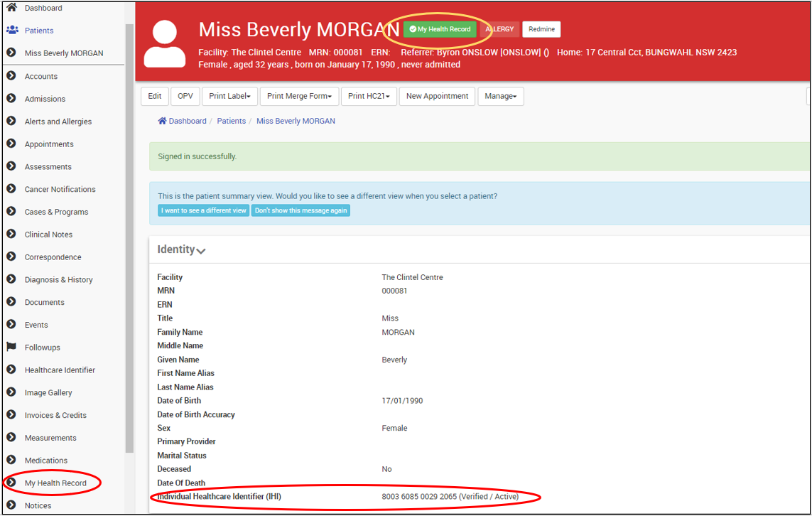Image resolution: width=812 pixels, height=516 pixels.
Task: Click arrow icon beside Healthcare Identifier
Action: click(11, 370)
